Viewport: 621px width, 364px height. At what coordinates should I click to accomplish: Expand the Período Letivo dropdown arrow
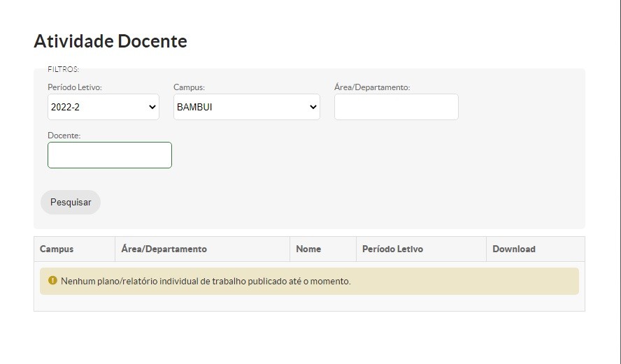(x=152, y=108)
